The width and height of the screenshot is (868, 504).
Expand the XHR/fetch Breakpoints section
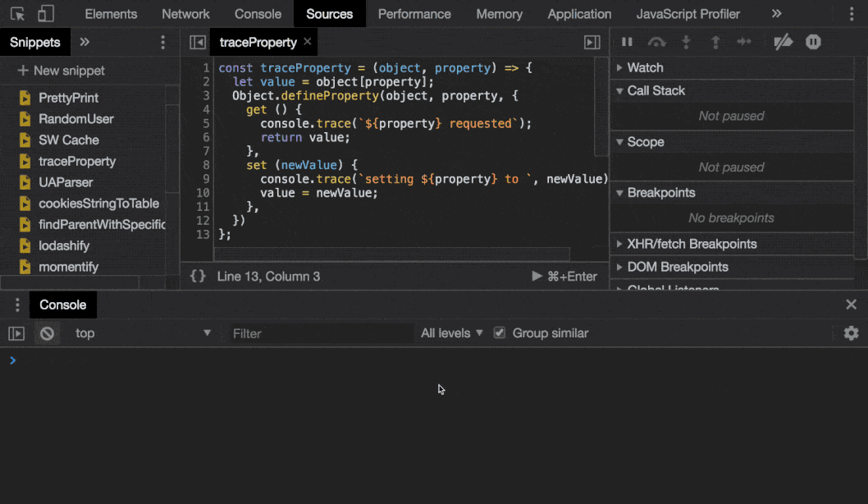(692, 244)
